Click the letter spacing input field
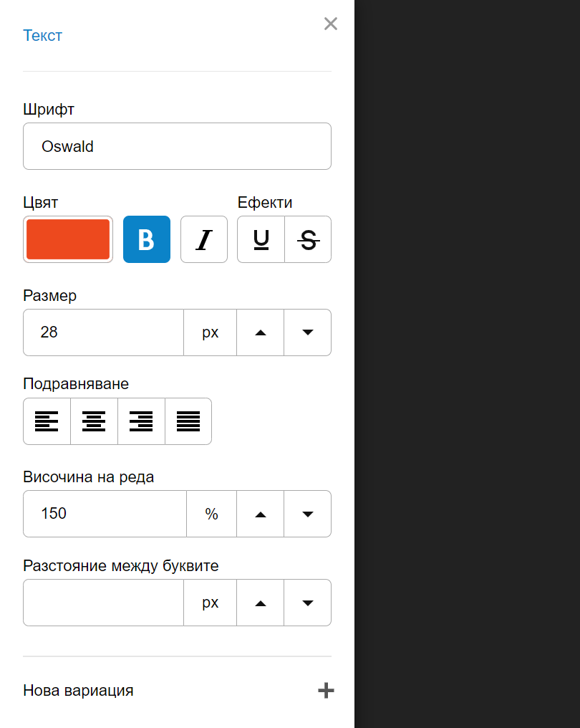The width and height of the screenshot is (580, 728). click(104, 603)
